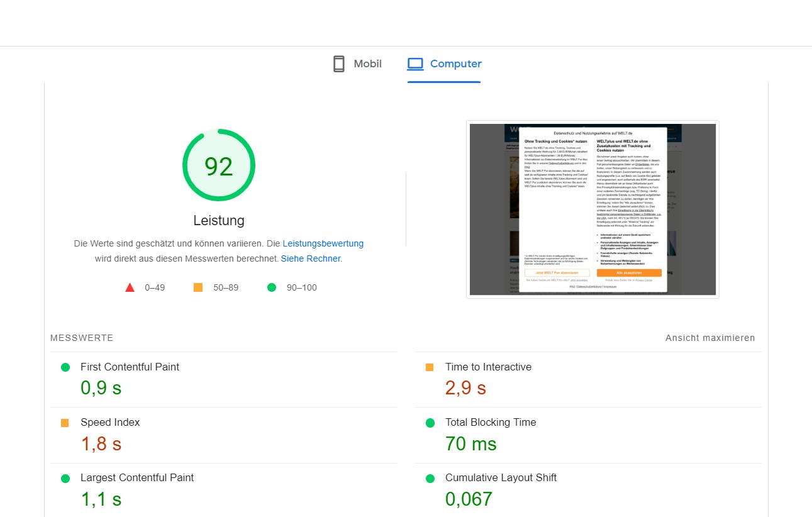
Task: Click the 1,1 s value
Action: pos(101,499)
